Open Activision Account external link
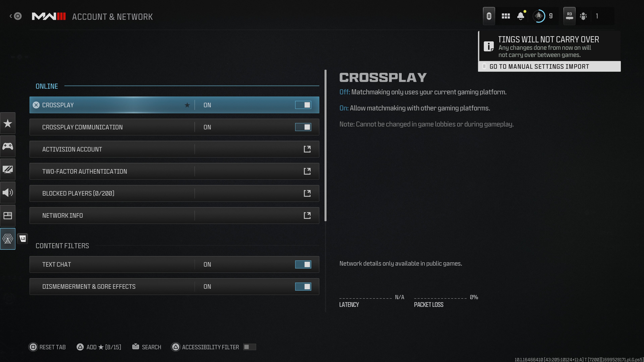Screen dimensions: 644x362 [307, 149]
